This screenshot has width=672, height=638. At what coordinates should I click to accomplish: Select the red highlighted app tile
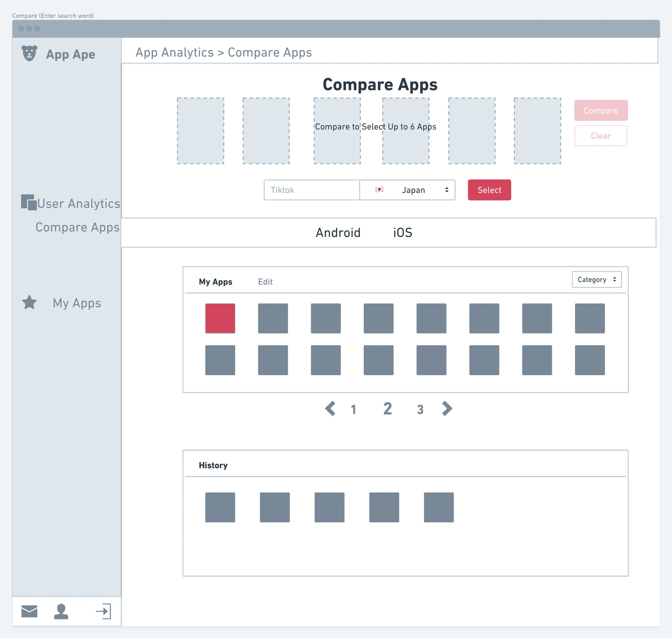(220, 318)
